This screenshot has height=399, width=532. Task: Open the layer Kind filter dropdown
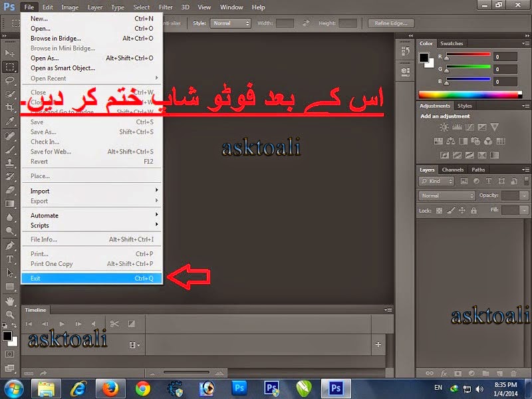pos(436,181)
